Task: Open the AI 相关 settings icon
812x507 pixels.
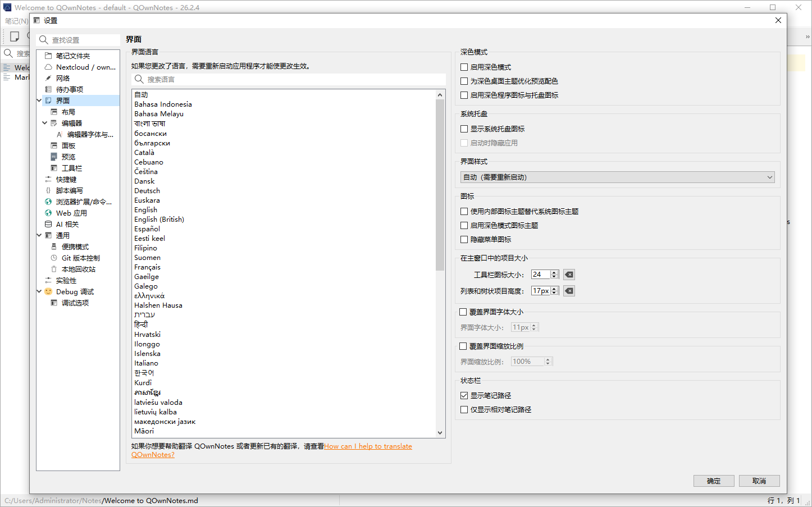Action: click(x=49, y=223)
